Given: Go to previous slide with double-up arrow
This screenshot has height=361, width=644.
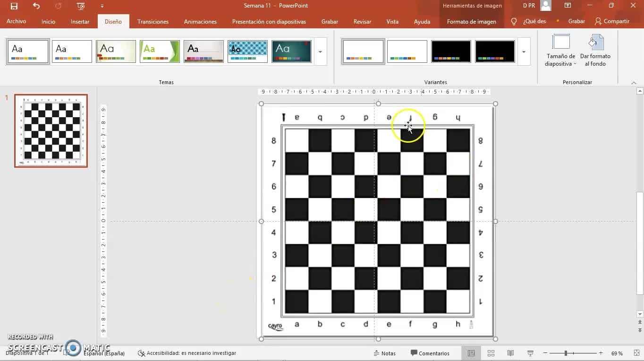Looking at the screenshot, I should 640,322.
